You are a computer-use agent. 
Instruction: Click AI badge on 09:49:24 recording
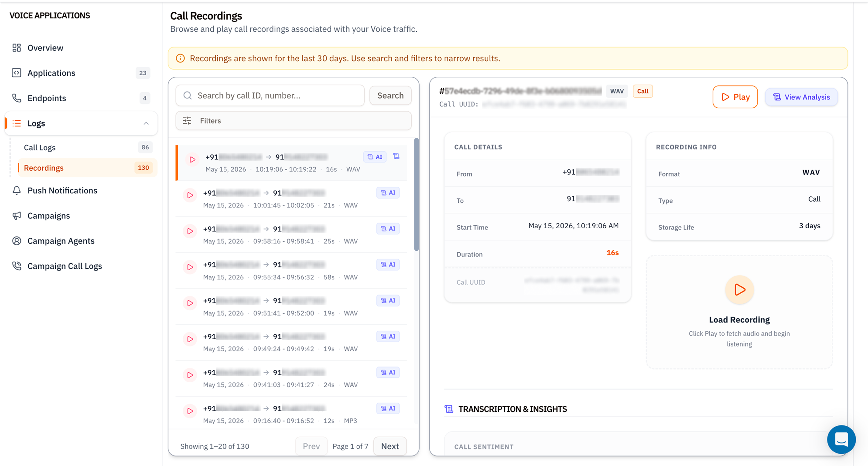388,337
